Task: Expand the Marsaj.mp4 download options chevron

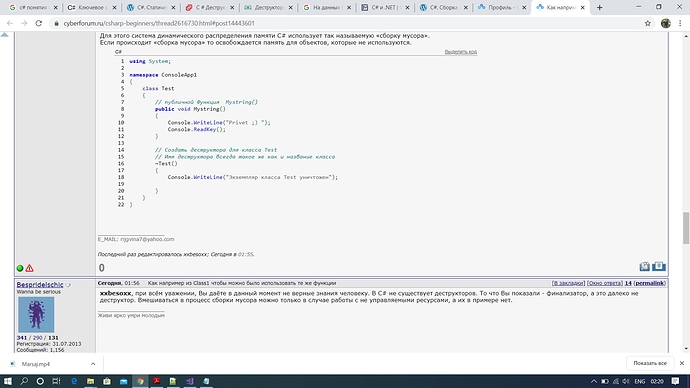Action: click(93, 364)
